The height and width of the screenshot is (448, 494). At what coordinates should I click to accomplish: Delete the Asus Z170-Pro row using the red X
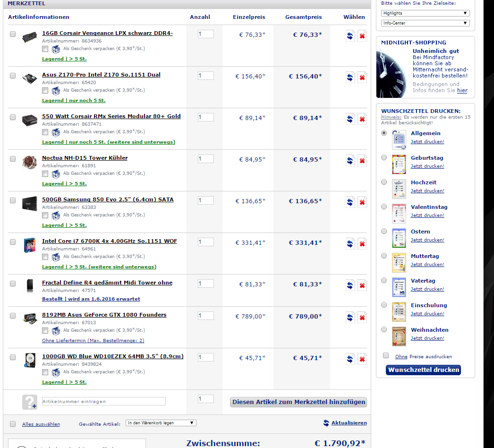tap(362, 78)
